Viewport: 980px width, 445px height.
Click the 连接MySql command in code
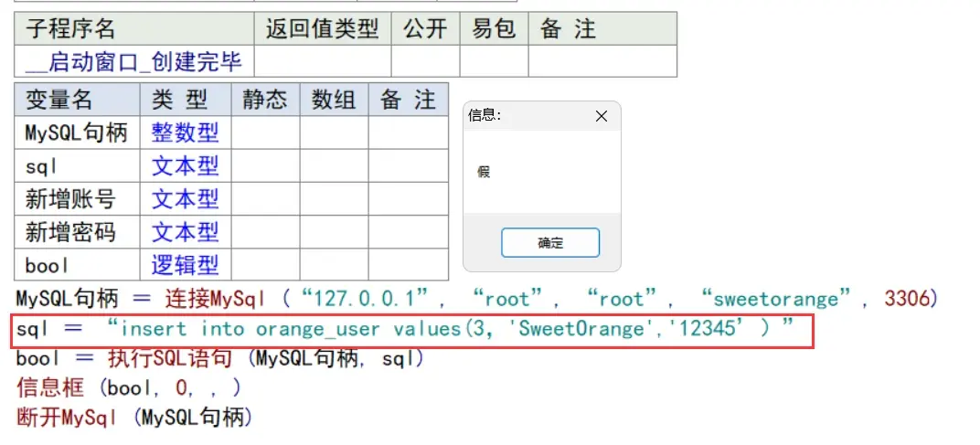click(217, 300)
